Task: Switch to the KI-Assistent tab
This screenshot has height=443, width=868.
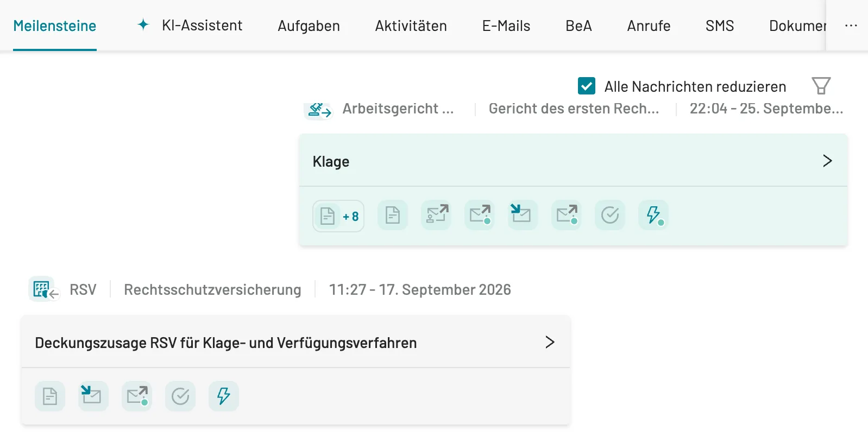Action: pyautogui.click(x=190, y=26)
